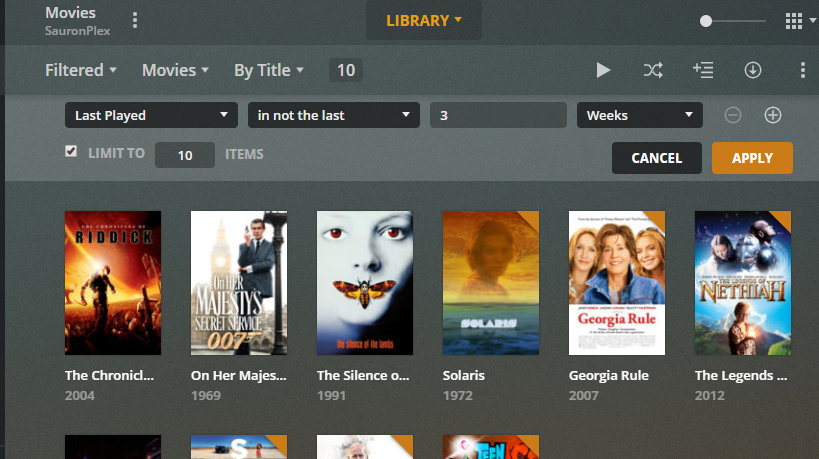Screen dimensions: 819x459
Task: Click the year 2012 text
Action: coord(709,395)
